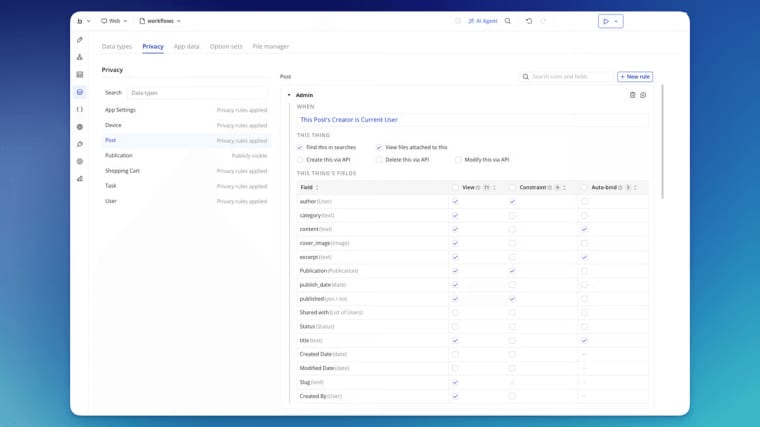The width and height of the screenshot is (760, 427).
Task: Open the Preview dropdown arrow
Action: [x=616, y=21]
